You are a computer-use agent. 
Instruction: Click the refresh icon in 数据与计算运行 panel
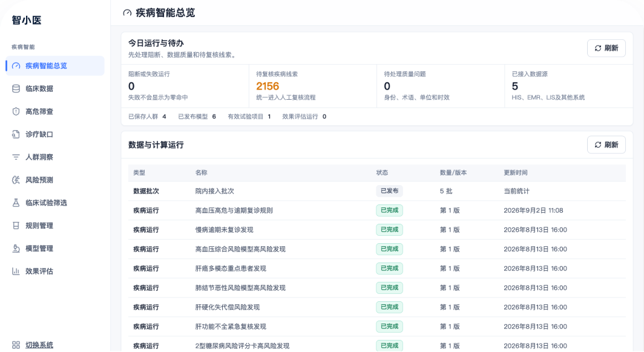(598, 145)
